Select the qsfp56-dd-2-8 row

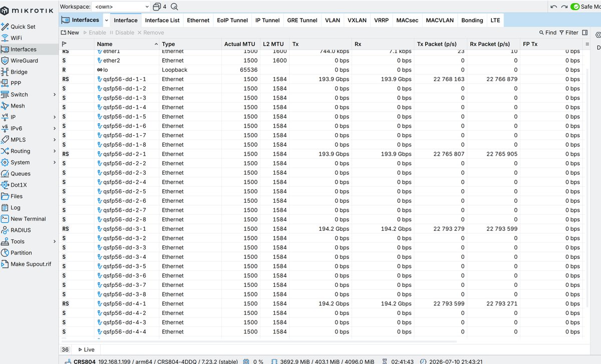click(322, 219)
